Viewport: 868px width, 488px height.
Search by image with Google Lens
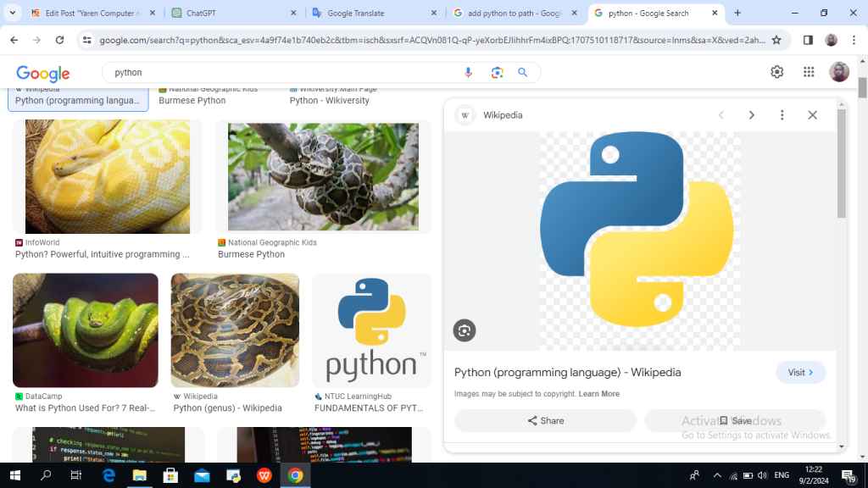(x=497, y=73)
